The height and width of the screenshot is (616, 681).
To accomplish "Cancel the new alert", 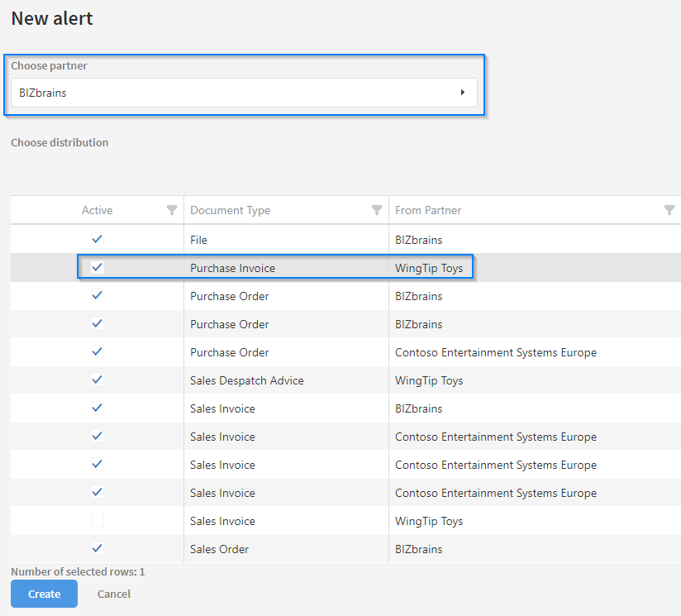I will 114,594.
